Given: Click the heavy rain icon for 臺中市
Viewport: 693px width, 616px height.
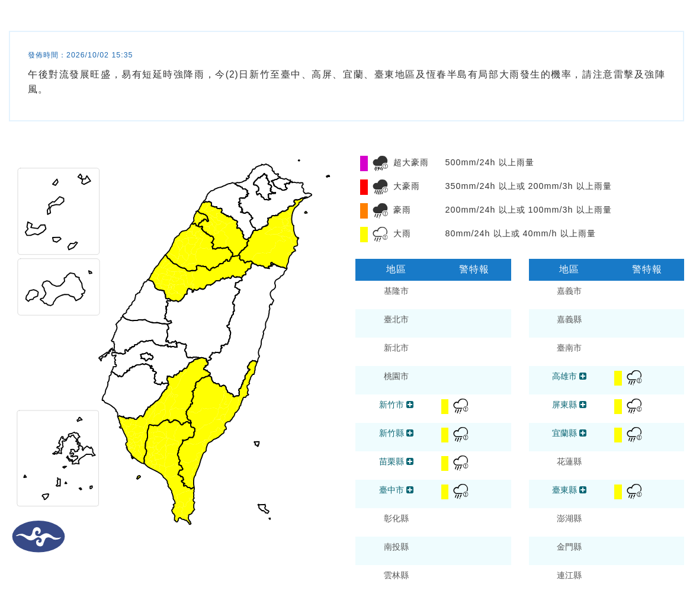Looking at the screenshot, I should click(461, 491).
